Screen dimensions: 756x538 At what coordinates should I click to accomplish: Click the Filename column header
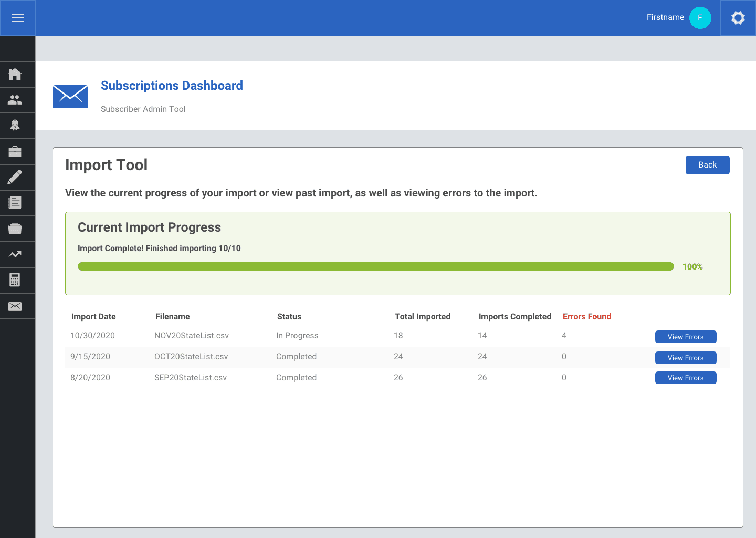point(173,316)
